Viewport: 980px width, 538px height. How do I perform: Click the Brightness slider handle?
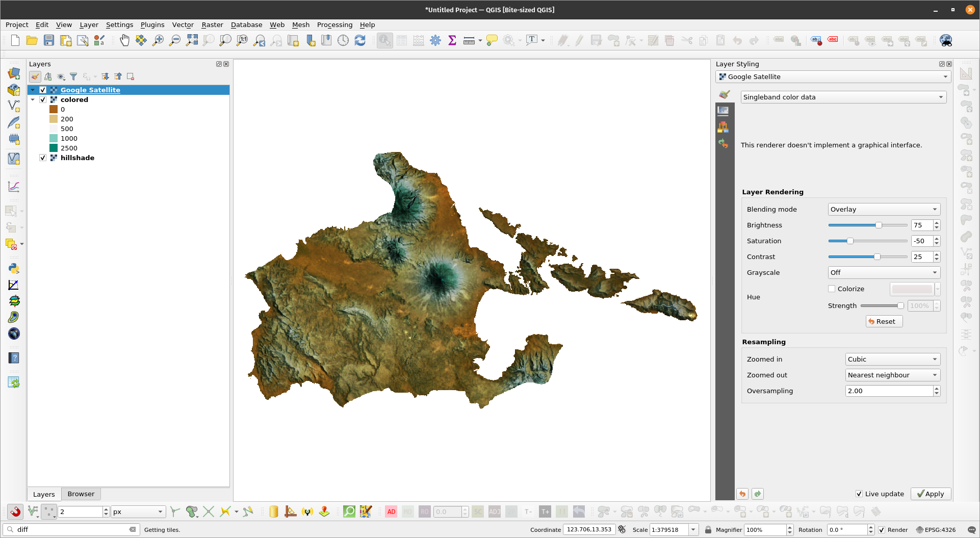(x=879, y=225)
